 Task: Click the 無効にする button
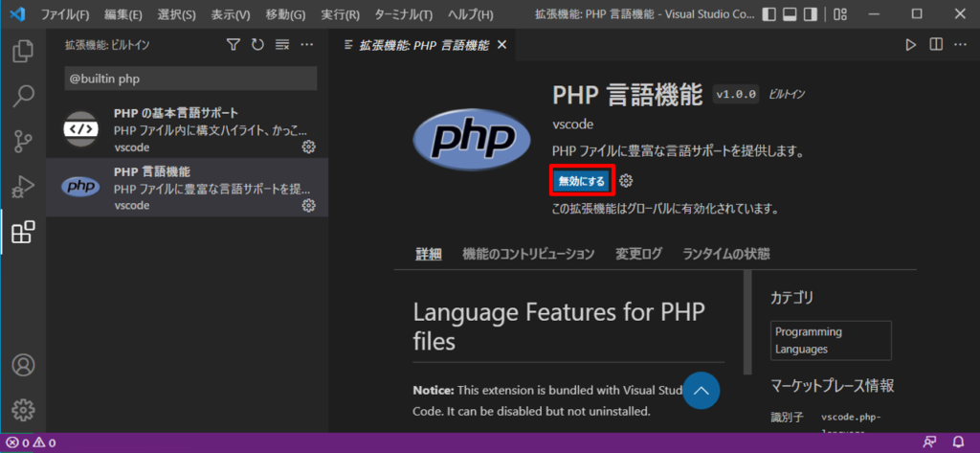[582, 181]
